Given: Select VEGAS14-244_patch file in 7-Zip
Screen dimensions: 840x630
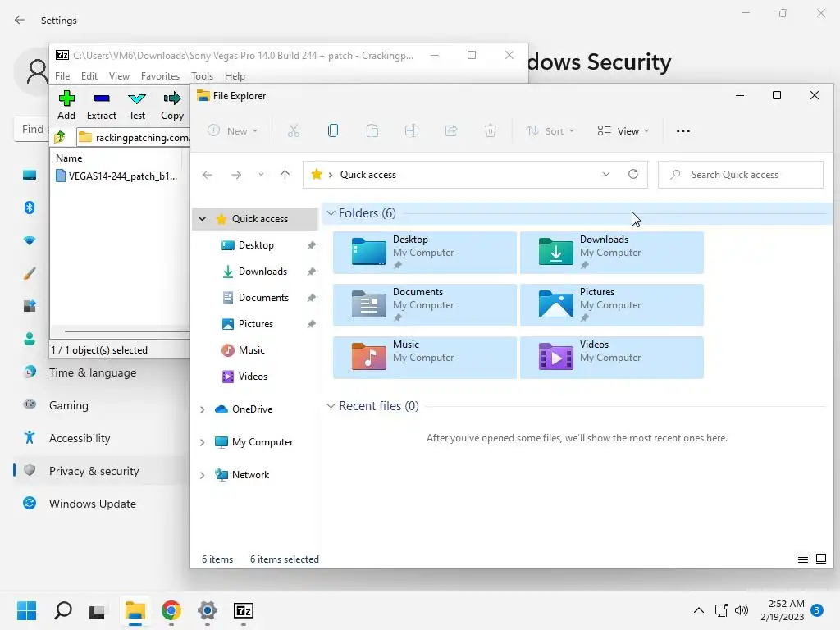Looking at the screenshot, I should pyautogui.click(x=116, y=176).
